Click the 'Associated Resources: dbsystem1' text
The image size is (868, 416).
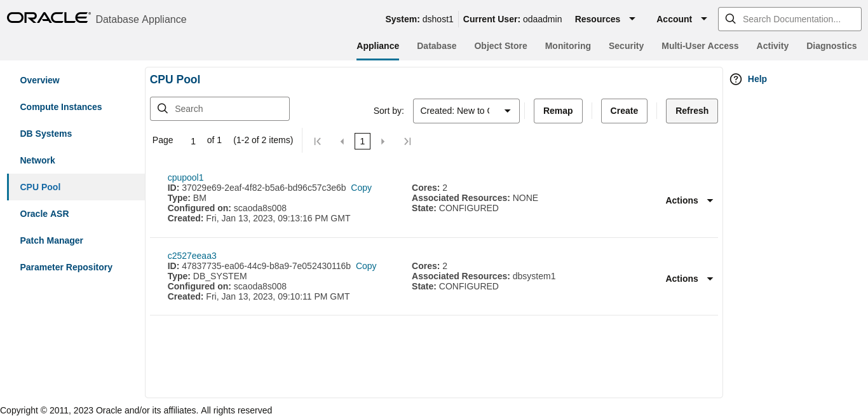click(484, 276)
